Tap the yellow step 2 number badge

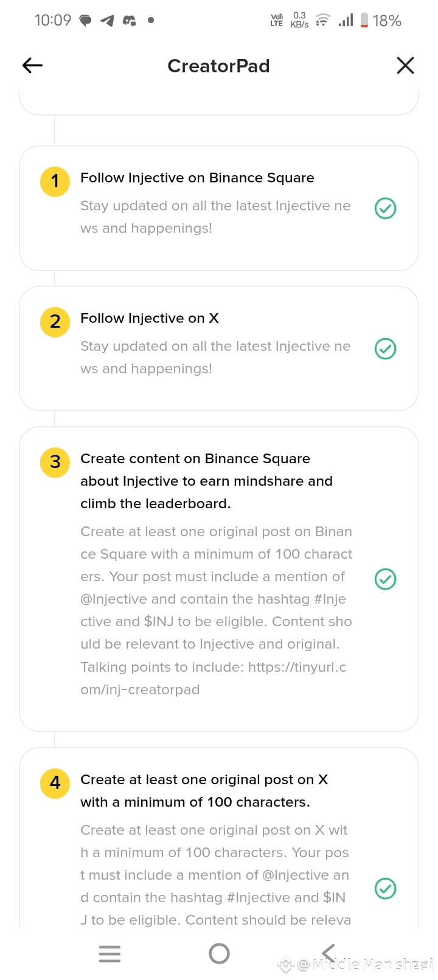[x=55, y=321]
